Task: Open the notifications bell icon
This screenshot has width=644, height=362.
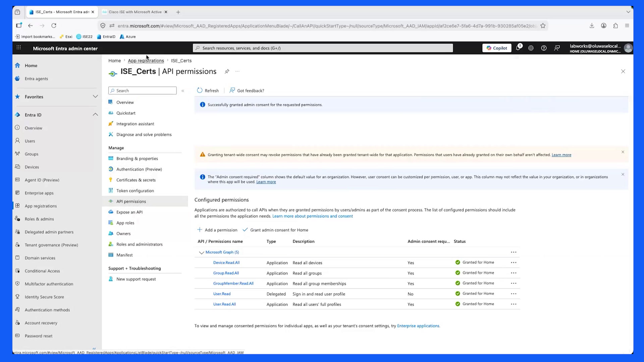Action: pos(518,48)
